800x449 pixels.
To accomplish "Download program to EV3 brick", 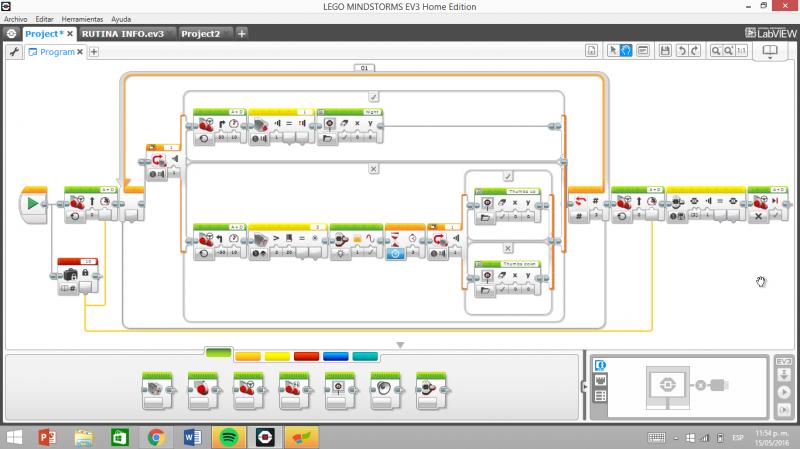I will click(x=784, y=375).
